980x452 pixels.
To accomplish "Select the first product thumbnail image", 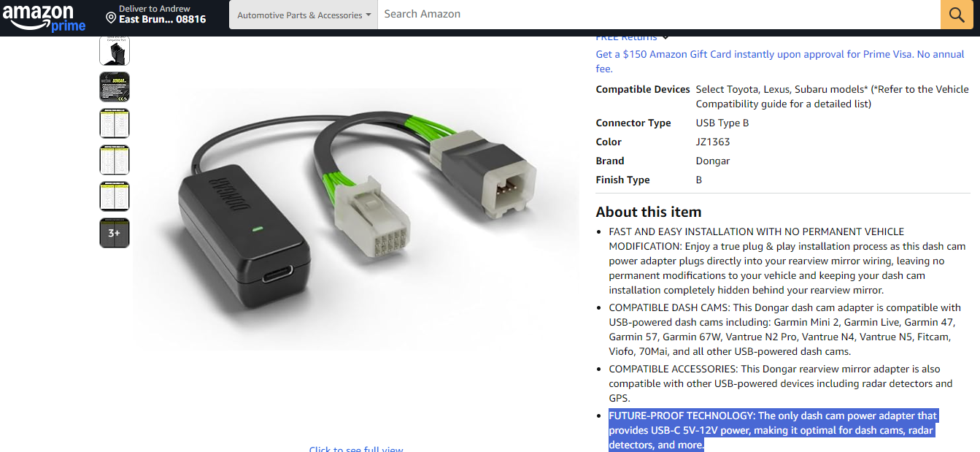I will [115, 50].
